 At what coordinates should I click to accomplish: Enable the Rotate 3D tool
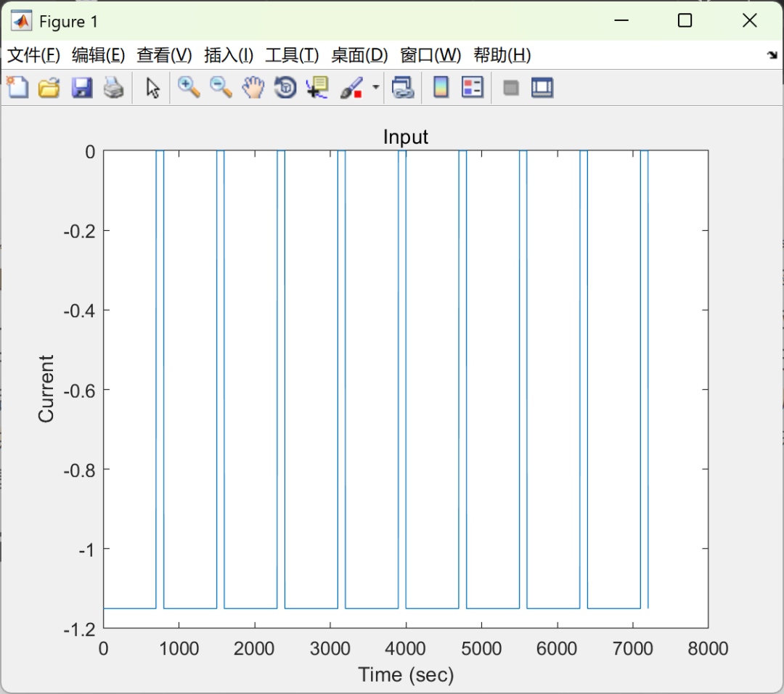284,87
